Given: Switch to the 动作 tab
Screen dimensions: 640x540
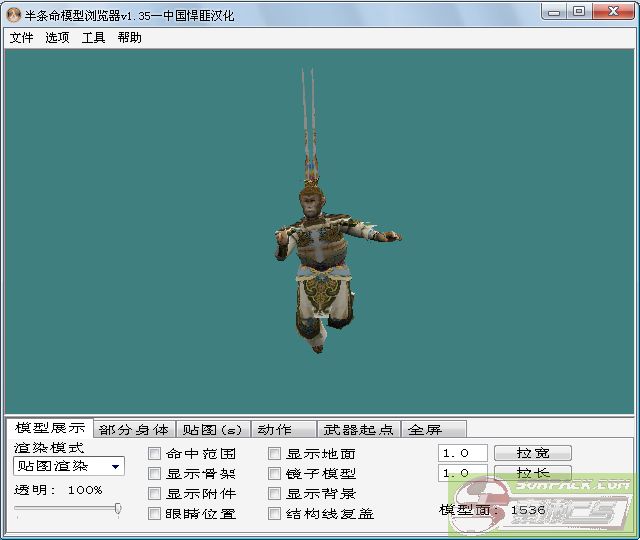Looking at the screenshot, I should point(275,430).
